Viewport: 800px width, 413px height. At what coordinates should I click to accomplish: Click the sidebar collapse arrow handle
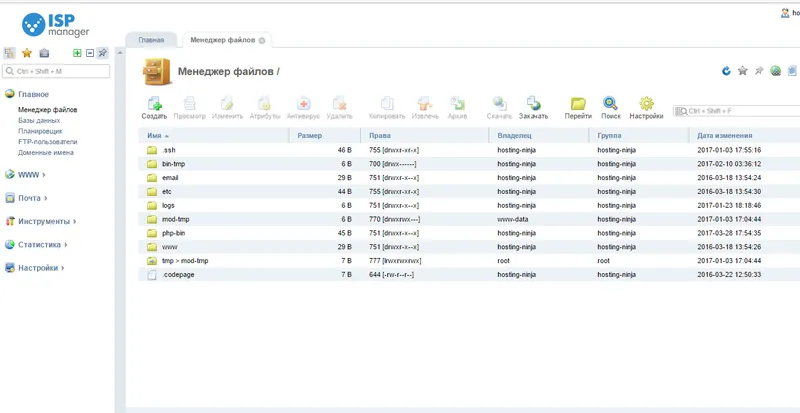click(x=120, y=53)
